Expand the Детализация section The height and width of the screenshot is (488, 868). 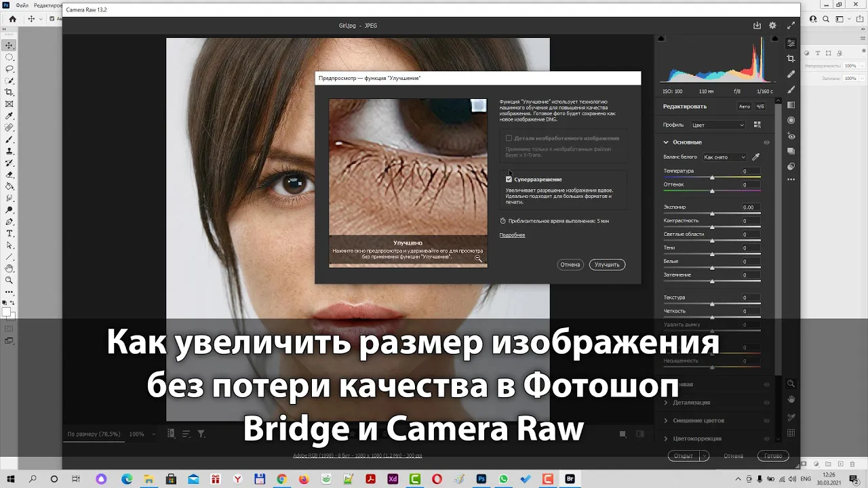click(666, 403)
